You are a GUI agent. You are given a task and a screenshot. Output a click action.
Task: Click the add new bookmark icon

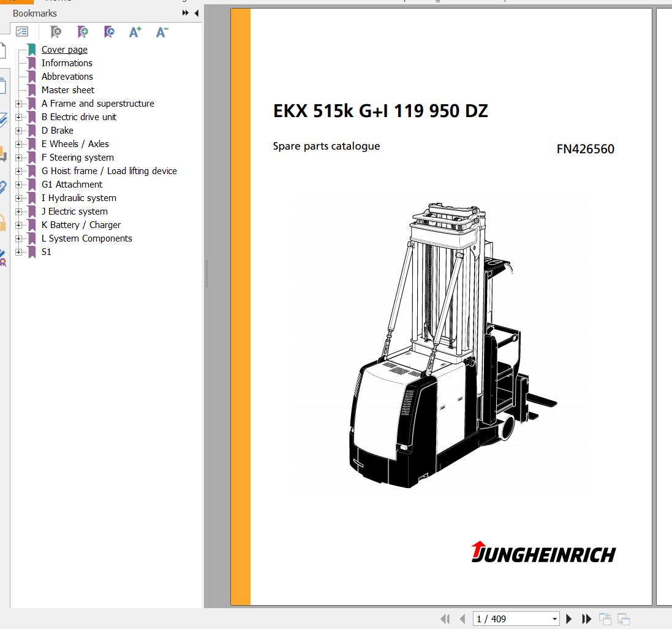tap(82, 32)
